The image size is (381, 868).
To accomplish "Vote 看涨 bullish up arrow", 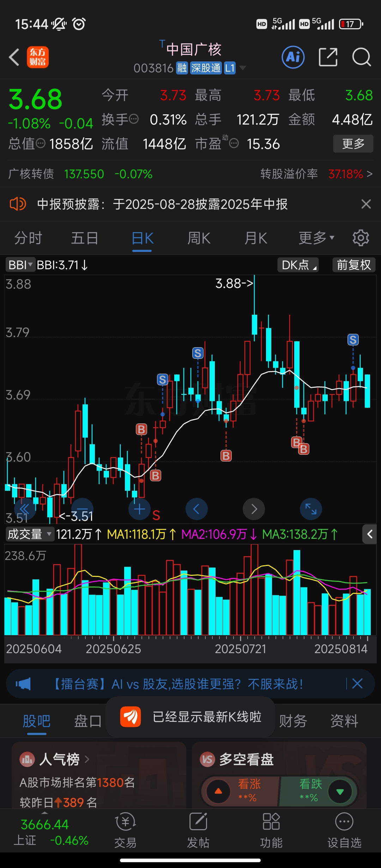I will tap(218, 791).
